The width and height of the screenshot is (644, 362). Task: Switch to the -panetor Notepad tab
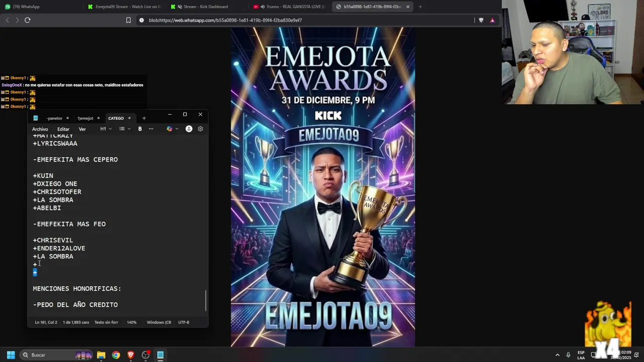[54, 118]
